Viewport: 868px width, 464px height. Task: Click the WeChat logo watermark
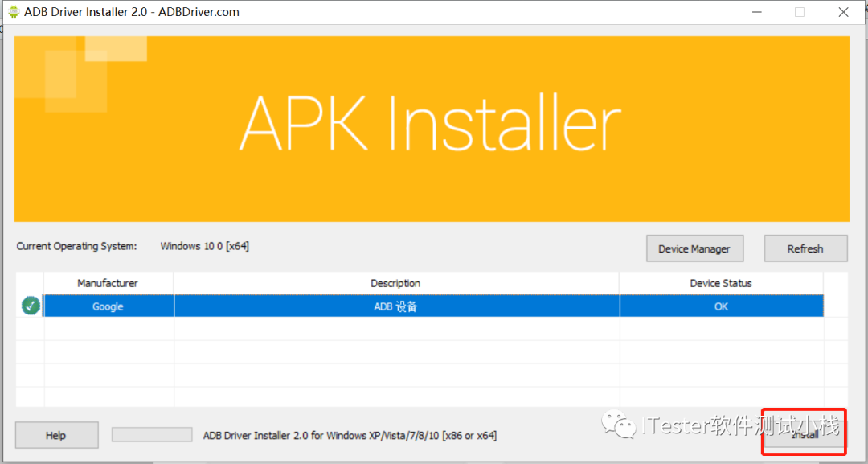619,424
